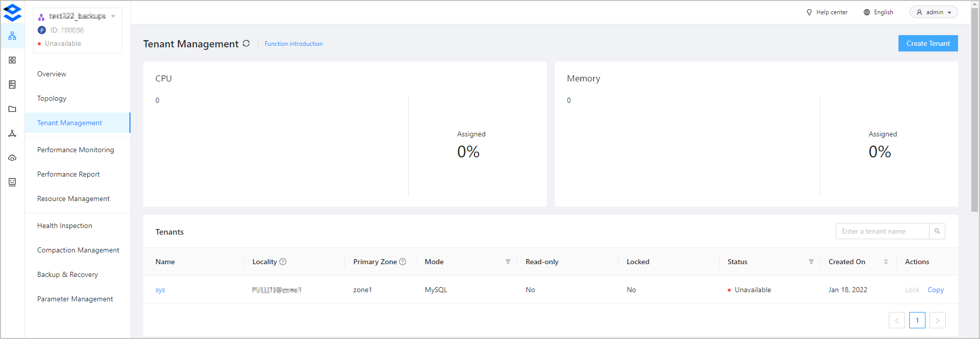Click the Primary Zone help icon
This screenshot has height=339, width=980.
(403, 262)
